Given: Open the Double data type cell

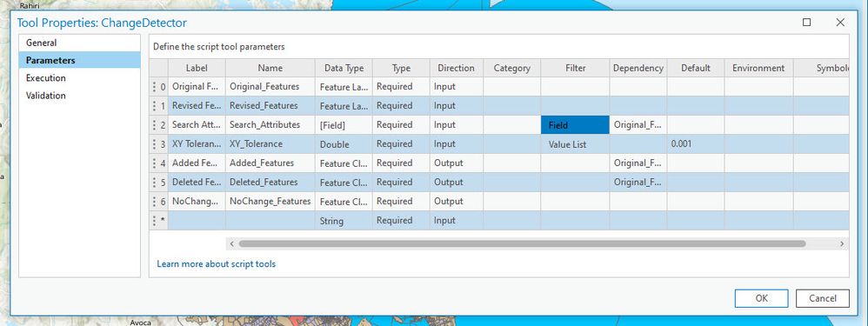Looking at the screenshot, I should pos(344,144).
